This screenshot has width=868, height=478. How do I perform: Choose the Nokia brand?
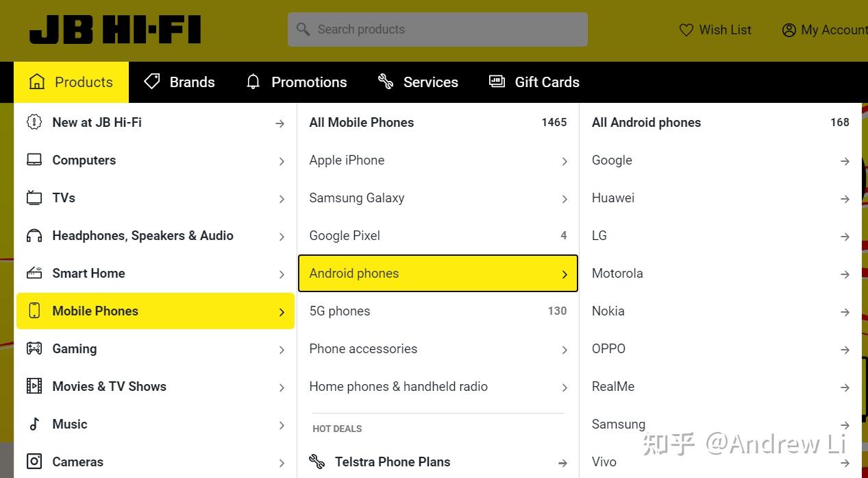click(721, 311)
